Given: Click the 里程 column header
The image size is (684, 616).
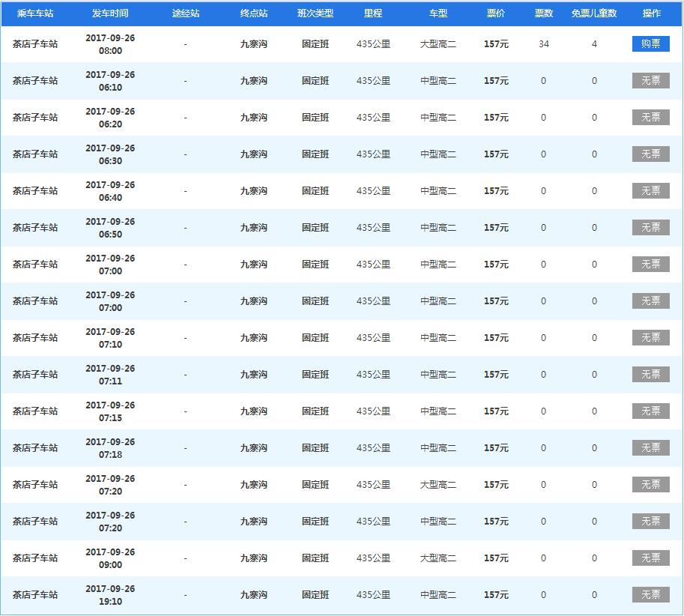Looking at the screenshot, I should [x=373, y=13].
